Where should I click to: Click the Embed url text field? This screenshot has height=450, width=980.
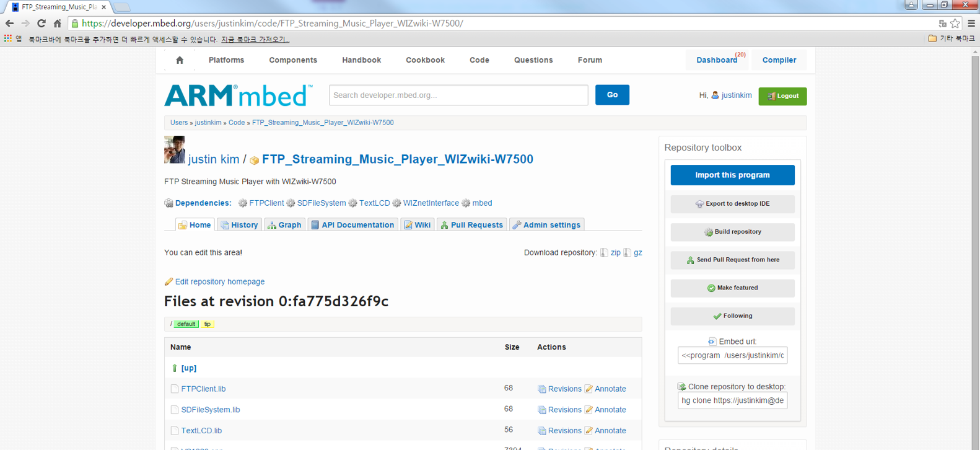[732, 355]
